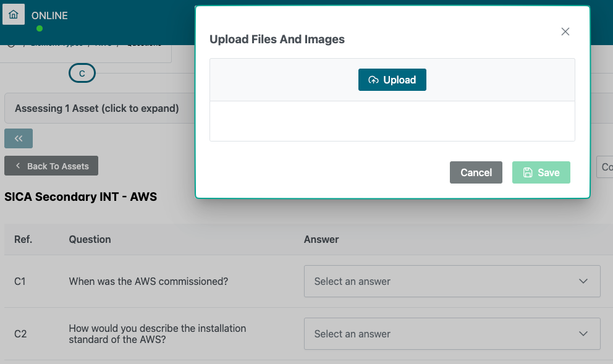Click the Question column header
The image size is (613, 364).
[90, 239]
